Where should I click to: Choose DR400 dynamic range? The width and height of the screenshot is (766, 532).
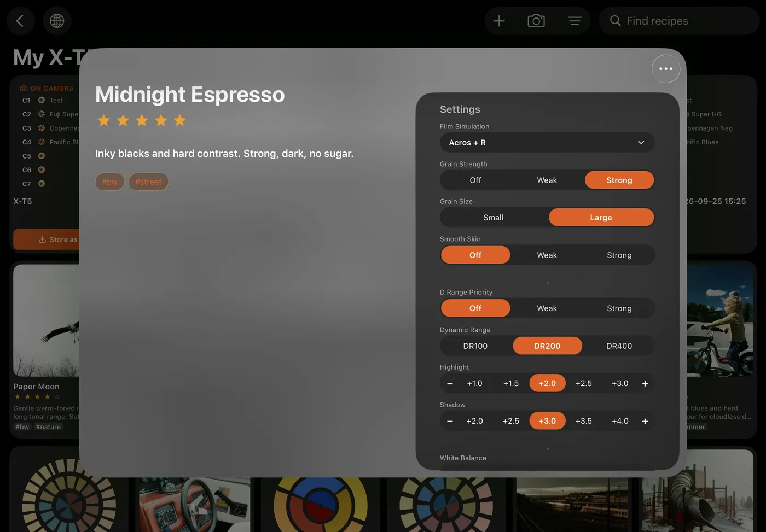[619, 346]
